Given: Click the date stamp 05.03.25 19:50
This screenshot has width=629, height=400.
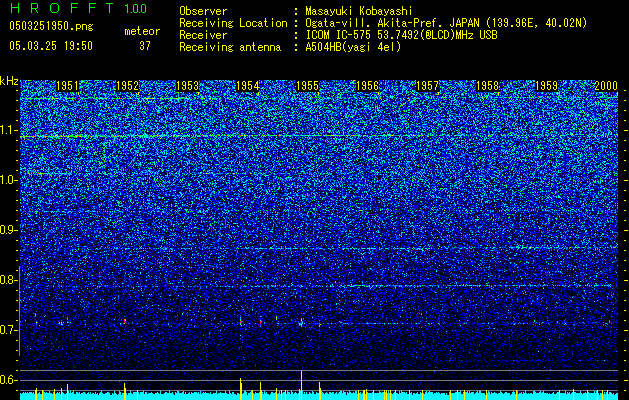Looking at the screenshot, I should (x=51, y=46).
